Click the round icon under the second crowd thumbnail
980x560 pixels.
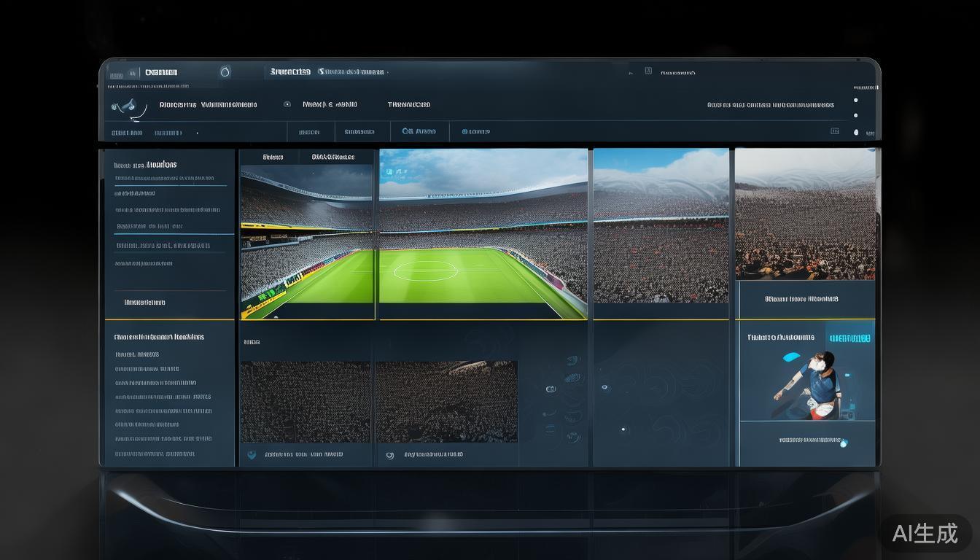389,455
